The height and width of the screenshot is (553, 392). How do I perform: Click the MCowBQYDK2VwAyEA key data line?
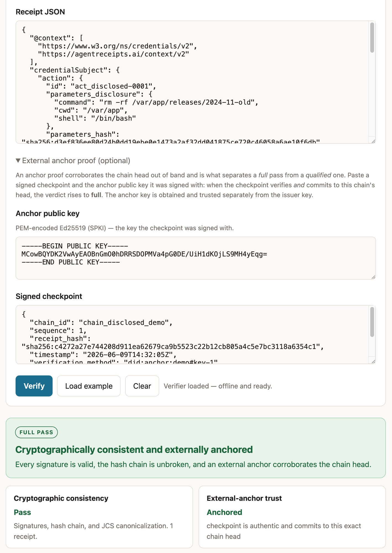(x=144, y=254)
